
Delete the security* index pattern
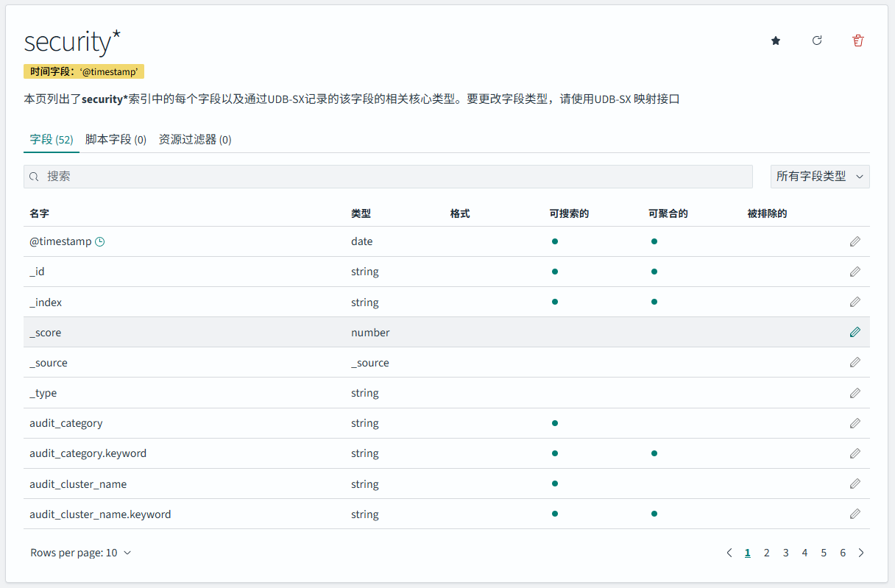point(857,40)
